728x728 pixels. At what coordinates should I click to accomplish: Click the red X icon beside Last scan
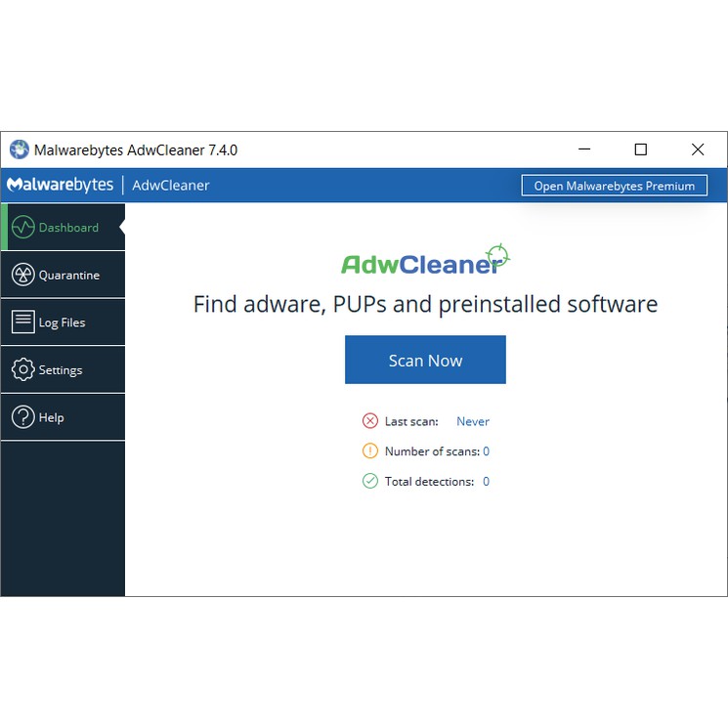click(x=370, y=421)
